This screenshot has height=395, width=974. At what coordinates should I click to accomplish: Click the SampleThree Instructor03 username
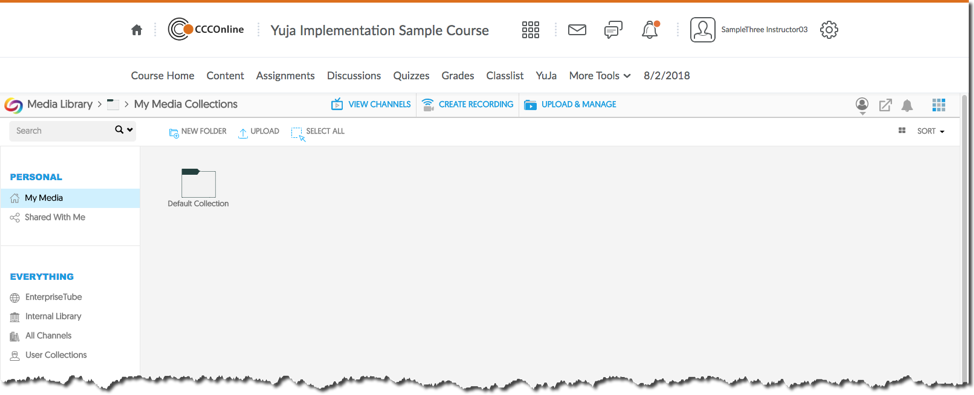point(764,29)
